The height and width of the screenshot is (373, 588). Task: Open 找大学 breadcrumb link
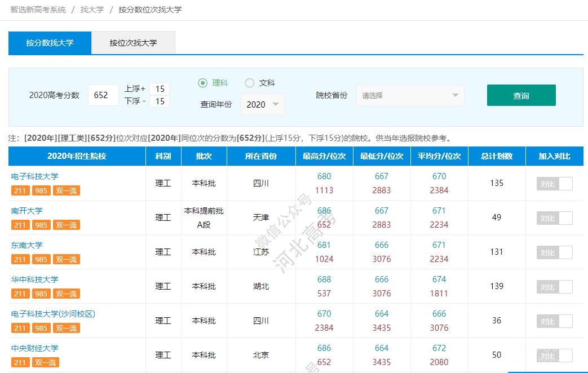tap(92, 10)
